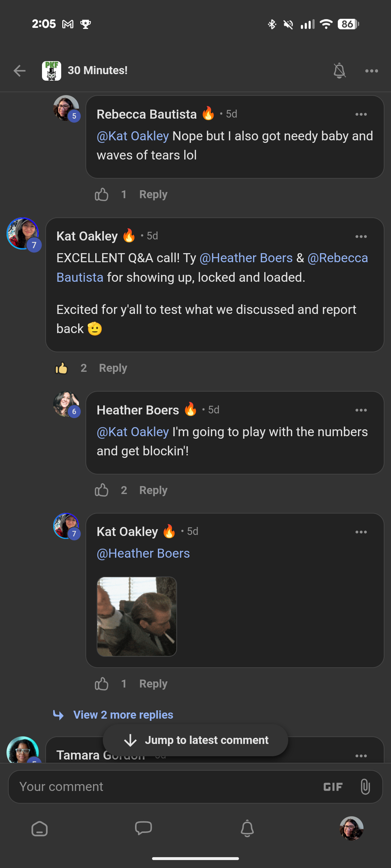This screenshot has height=868, width=391.
Task: Open options menu on Heather Boers' comment
Action: [x=361, y=410]
